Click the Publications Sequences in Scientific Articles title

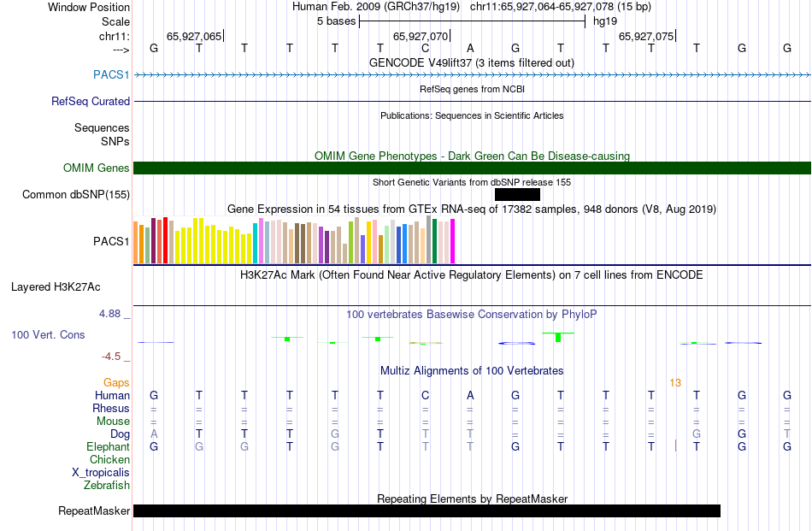coord(472,115)
